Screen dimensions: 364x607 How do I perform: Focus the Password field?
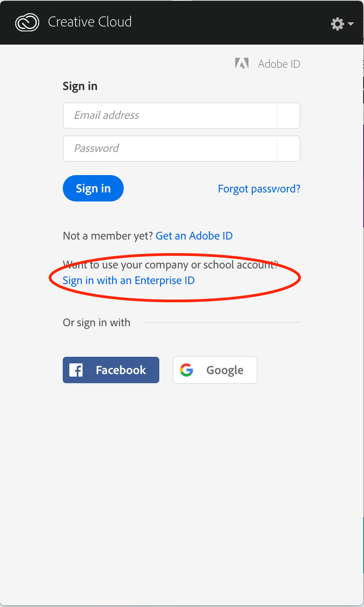[181, 149]
